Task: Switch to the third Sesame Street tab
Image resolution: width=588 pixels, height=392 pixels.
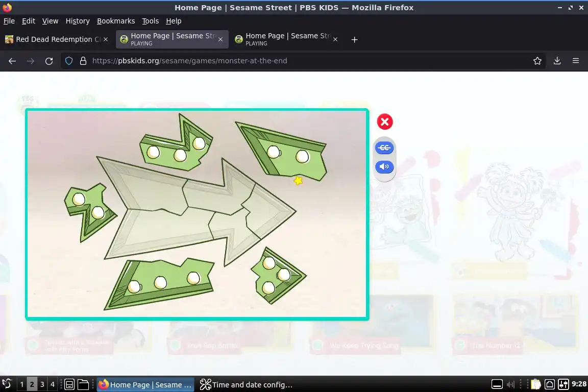Action: click(286, 39)
